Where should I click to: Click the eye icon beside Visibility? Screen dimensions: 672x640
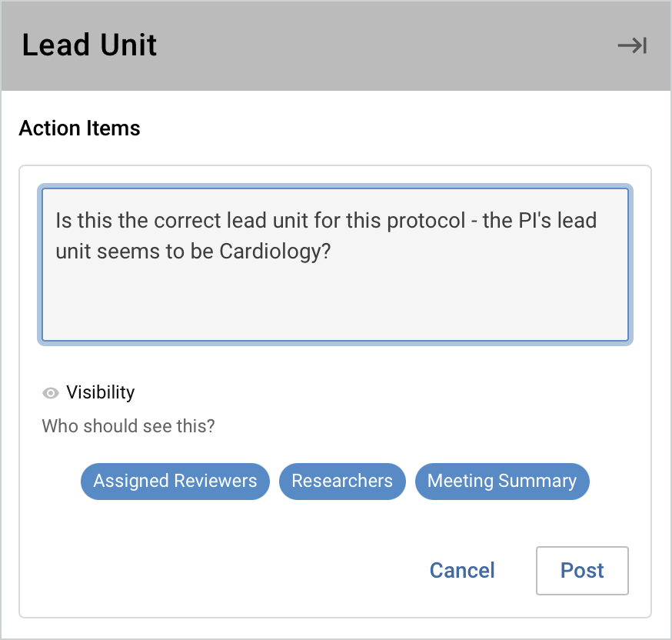51,393
